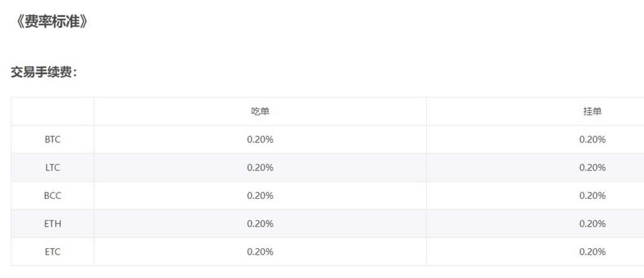Select ETH 挂单 fee cell
This screenshot has height=278, width=644.
[592, 224]
